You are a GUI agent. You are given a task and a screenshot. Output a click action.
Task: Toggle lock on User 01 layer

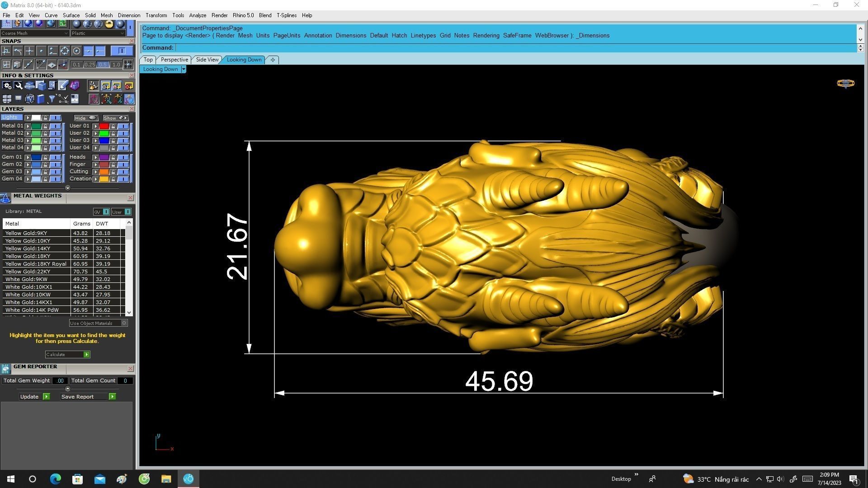(113, 126)
